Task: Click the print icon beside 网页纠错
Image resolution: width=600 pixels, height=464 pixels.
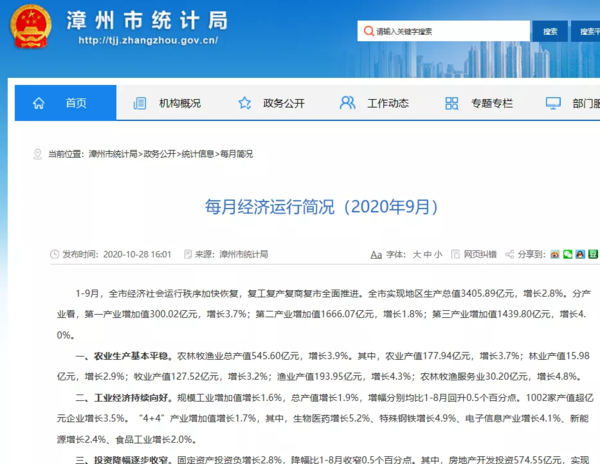Action: (x=454, y=255)
